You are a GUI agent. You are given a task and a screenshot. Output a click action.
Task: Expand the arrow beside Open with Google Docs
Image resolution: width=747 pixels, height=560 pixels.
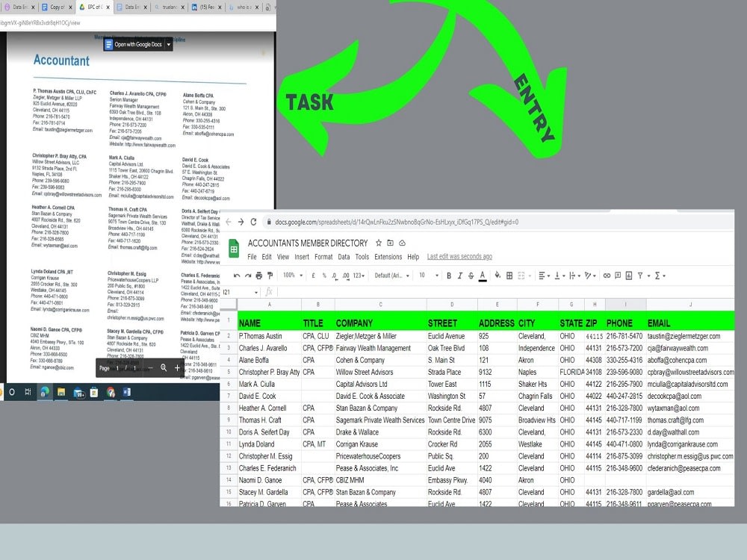point(168,44)
